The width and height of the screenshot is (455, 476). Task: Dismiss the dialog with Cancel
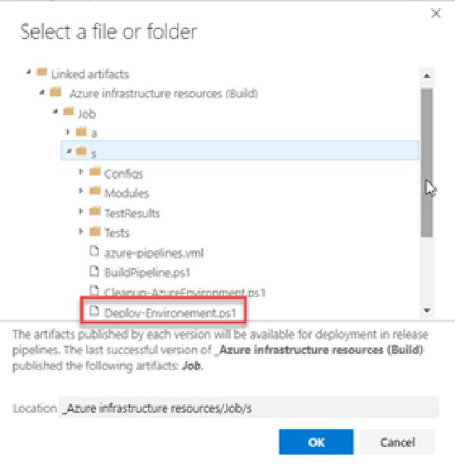pyautogui.click(x=397, y=442)
